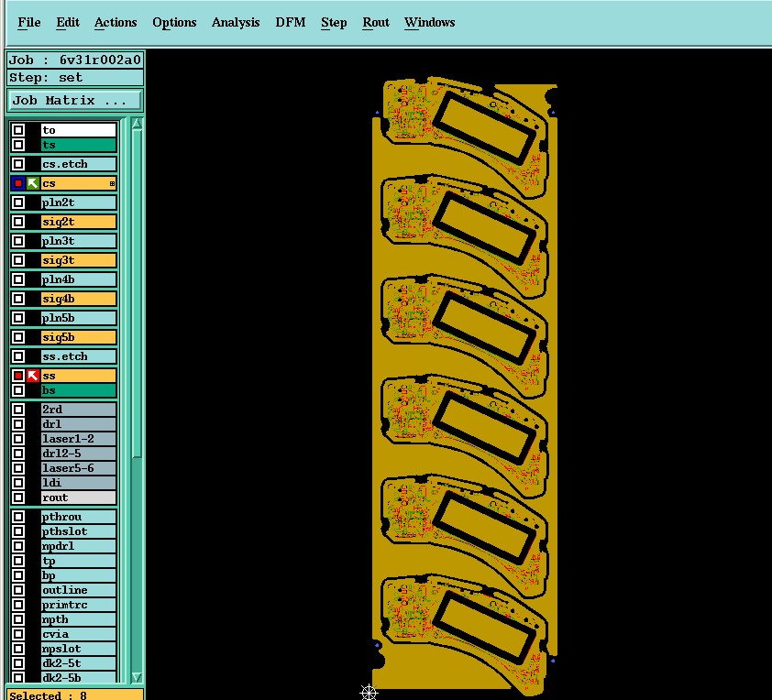This screenshot has width=772, height=700.
Task: Toggle display checkbox for cs.etch layer
Action: click(18, 164)
